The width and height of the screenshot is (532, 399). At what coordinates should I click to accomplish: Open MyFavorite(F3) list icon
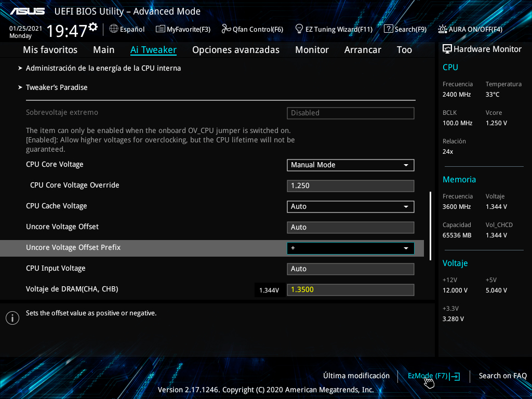coord(161,29)
